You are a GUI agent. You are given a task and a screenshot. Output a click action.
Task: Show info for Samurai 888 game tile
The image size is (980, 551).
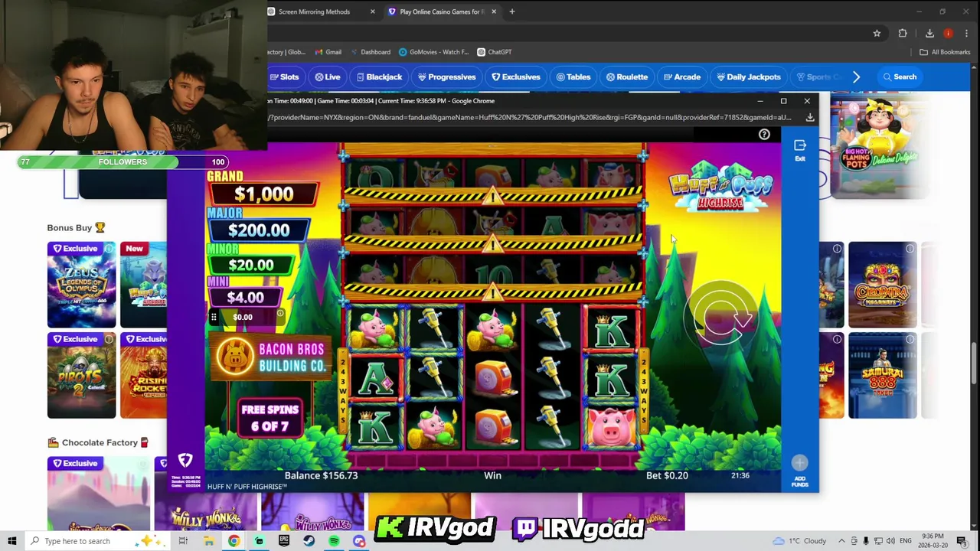click(910, 339)
